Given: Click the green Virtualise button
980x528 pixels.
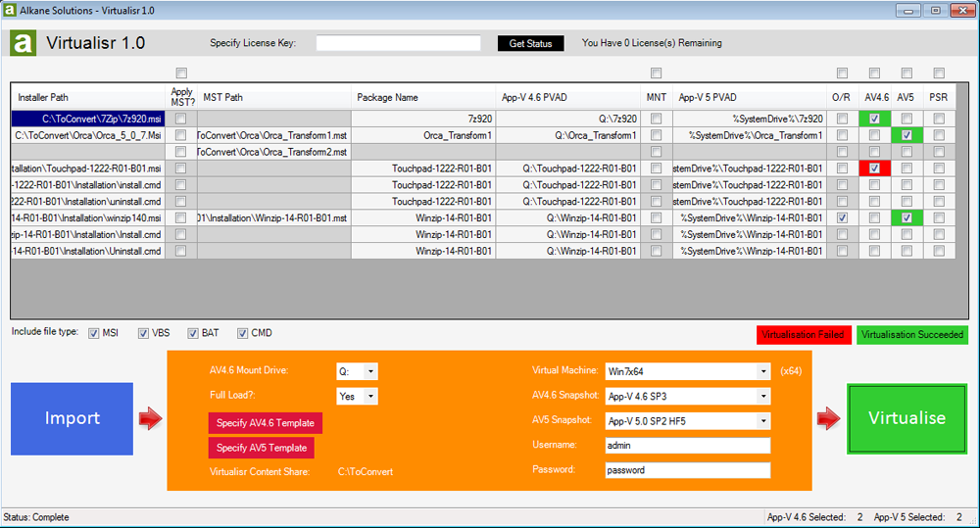Looking at the screenshot, I should coord(906,418).
